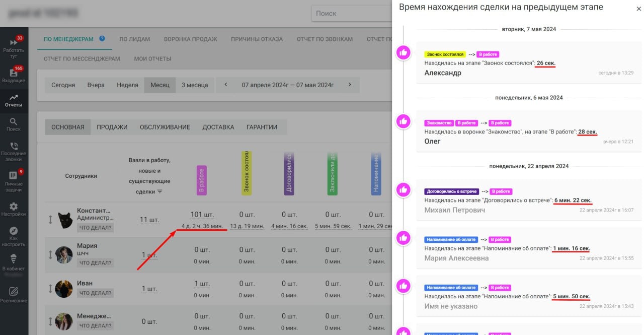Click the reorder handle of Константин row
The height and width of the screenshot is (335, 644).
click(50, 220)
